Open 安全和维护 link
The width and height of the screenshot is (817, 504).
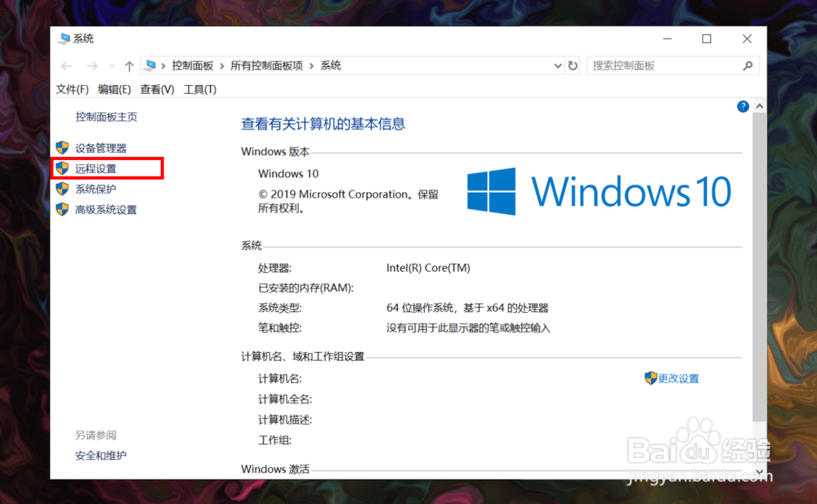[x=101, y=456]
